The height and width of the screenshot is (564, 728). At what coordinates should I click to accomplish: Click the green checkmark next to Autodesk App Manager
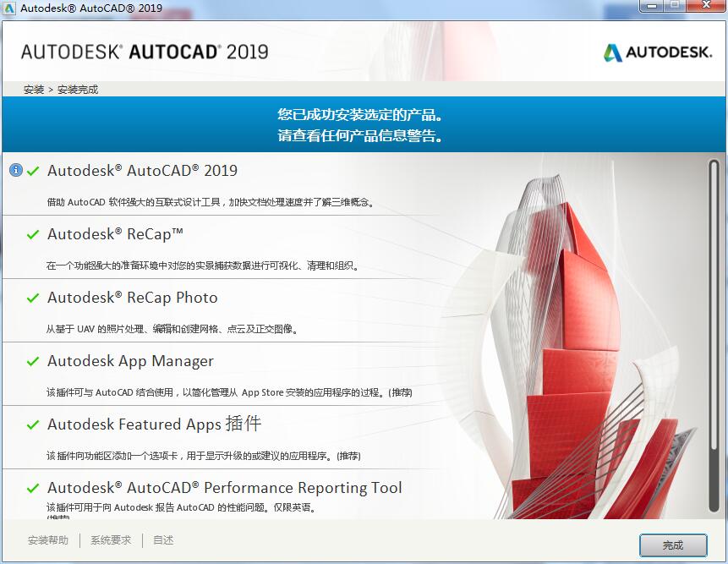pyautogui.click(x=33, y=360)
